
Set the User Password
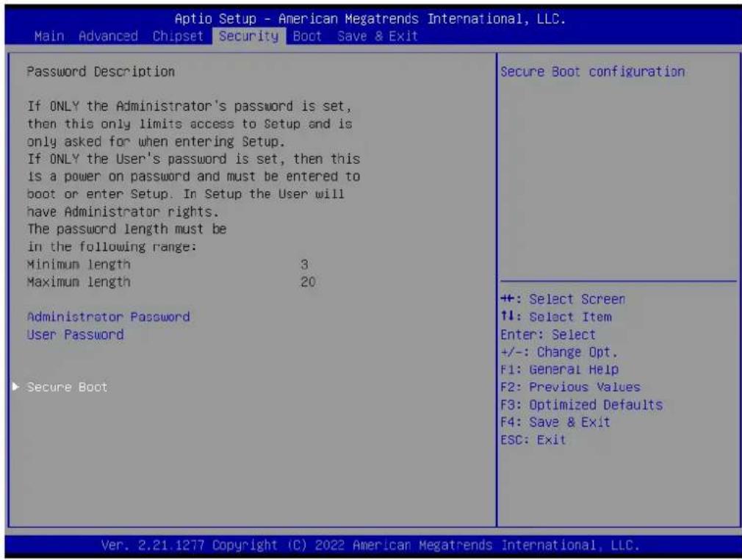[x=75, y=334]
